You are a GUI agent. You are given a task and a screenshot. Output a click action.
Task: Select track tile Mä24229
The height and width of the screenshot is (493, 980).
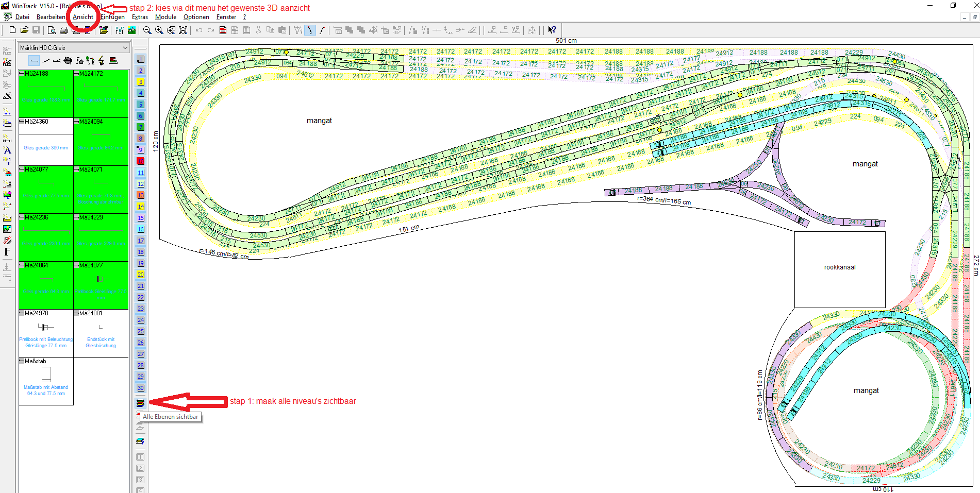[101, 237]
